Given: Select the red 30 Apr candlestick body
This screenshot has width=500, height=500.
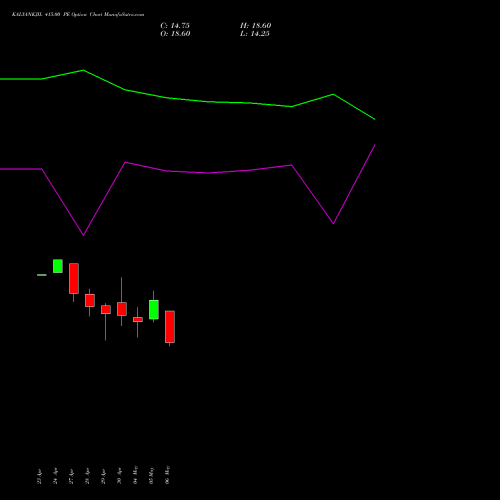Looking at the screenshot, I should click(122, 309).
